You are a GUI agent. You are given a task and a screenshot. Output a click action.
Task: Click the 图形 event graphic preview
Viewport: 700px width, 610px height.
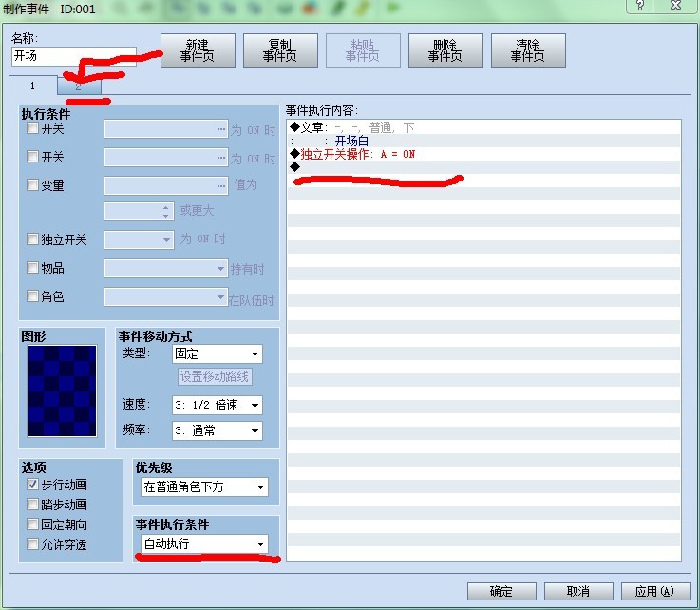pyautogui.click(x=62, y=391)
